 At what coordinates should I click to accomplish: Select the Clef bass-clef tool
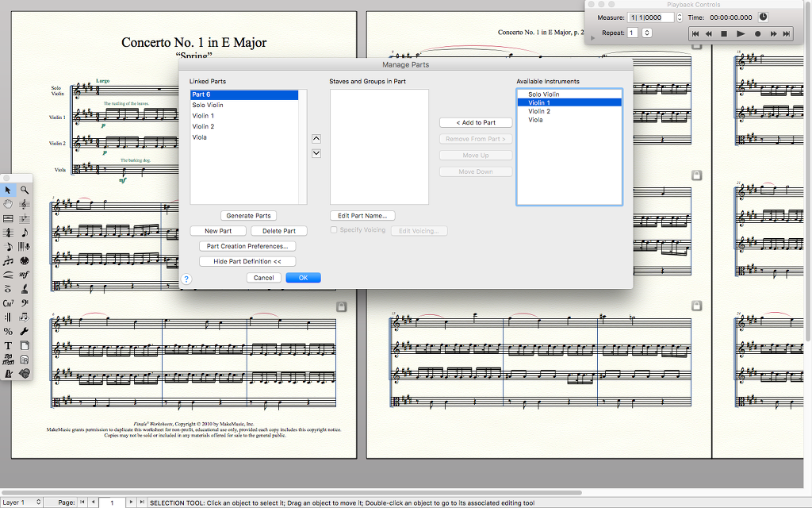coord(25,303)
